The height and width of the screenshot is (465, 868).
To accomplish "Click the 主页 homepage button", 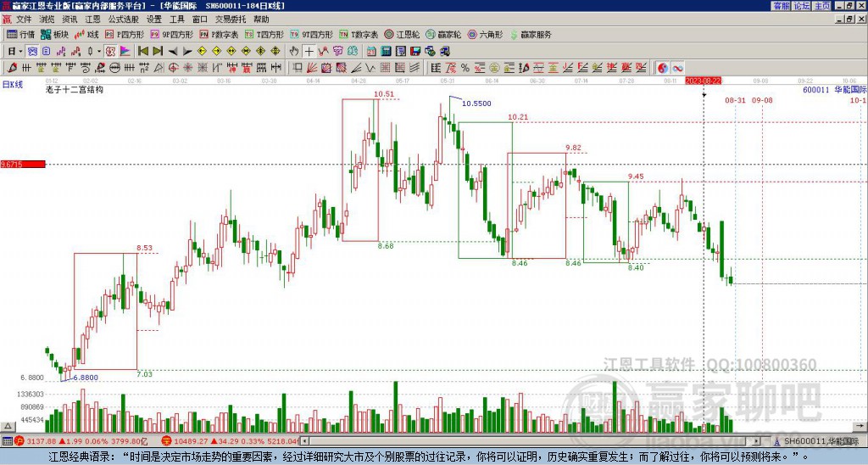I will click(822, 6).
